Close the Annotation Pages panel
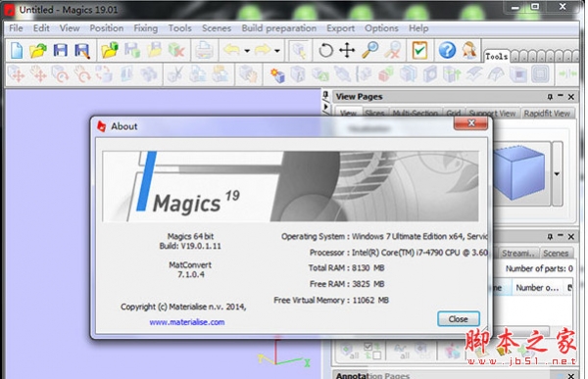 [x=570, y=375]
